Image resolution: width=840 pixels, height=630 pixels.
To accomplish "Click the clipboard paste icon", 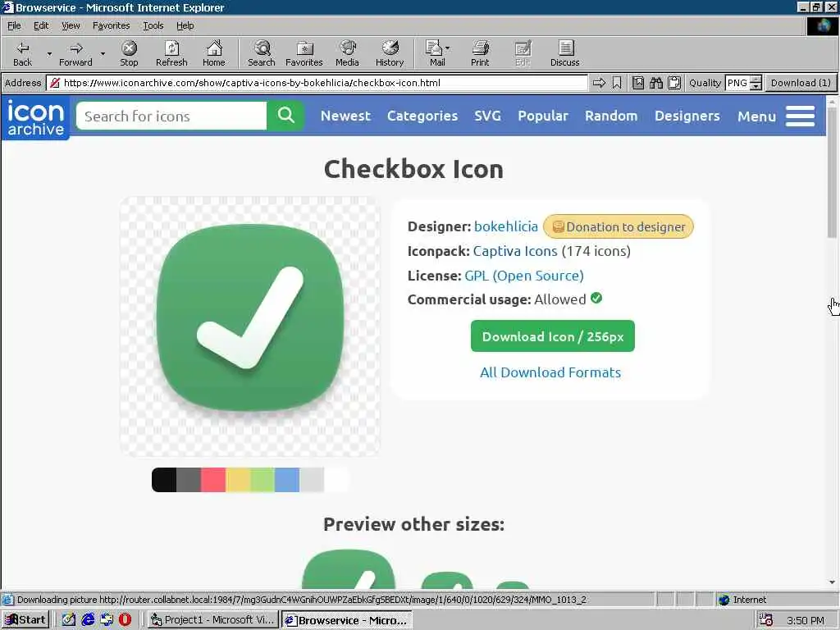I will tap(674, 83).
